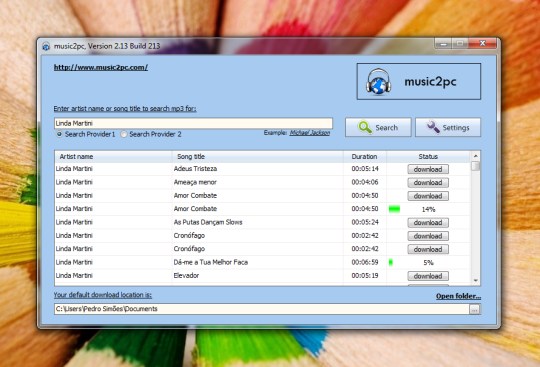This screenshot has width=540, height=367.
Task: Click duration 00:05:19 cell
Action: click(365, 275)
